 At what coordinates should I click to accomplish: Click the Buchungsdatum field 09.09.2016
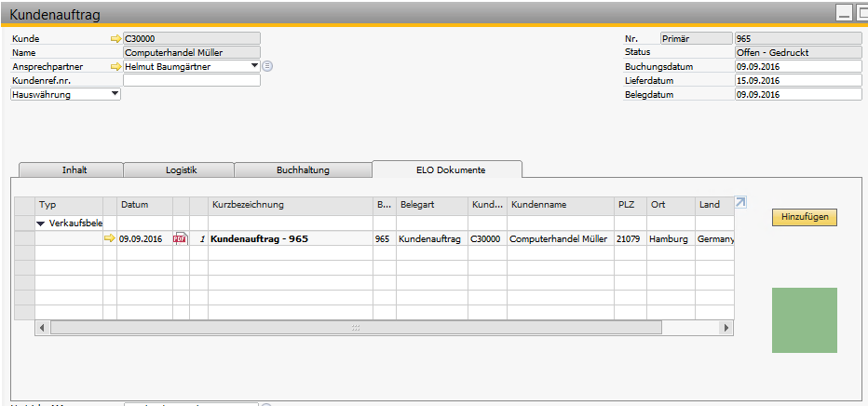[x=798, y=66]
